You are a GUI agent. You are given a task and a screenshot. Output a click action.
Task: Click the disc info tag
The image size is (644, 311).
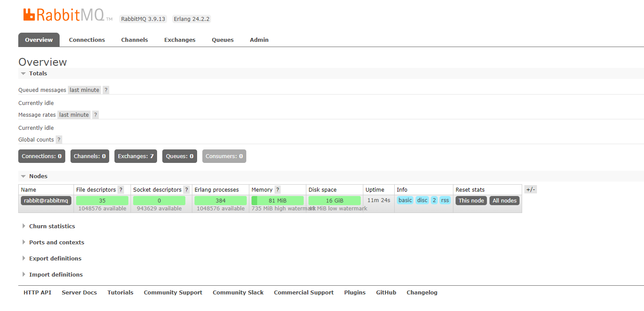tap(423, 200)
